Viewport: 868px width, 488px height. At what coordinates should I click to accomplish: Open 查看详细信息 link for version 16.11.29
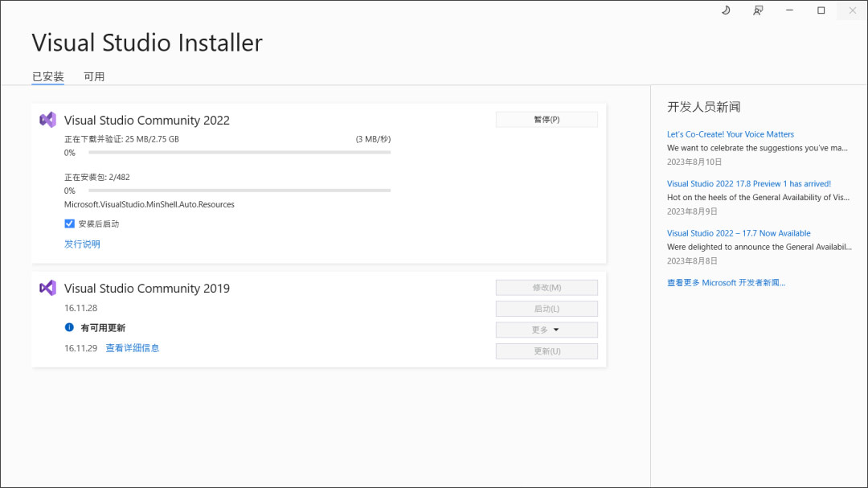tap(133, 348)
